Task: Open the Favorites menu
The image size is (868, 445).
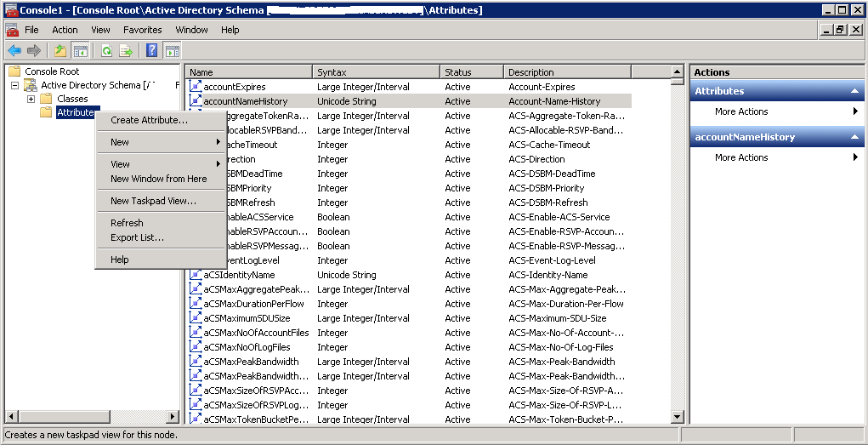Action: 142,30
